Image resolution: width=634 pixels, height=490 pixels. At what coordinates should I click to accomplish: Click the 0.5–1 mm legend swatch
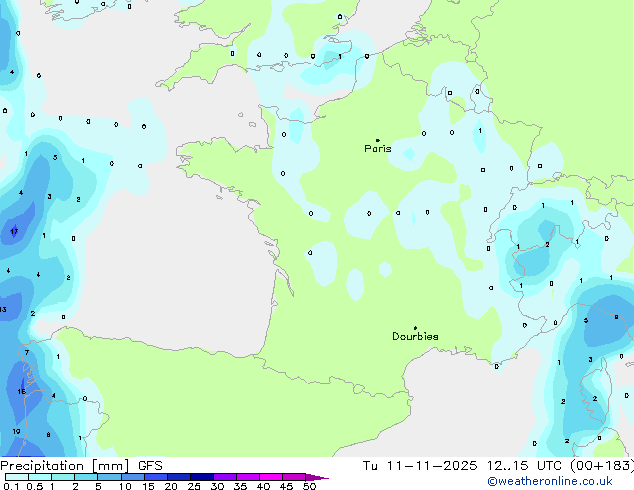click(x=40, y=477)
